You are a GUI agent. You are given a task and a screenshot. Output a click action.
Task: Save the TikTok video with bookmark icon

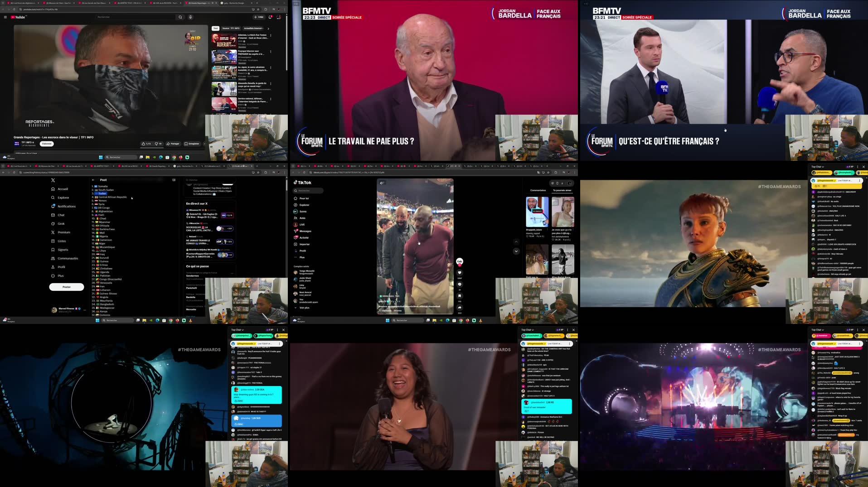[459, 296]
